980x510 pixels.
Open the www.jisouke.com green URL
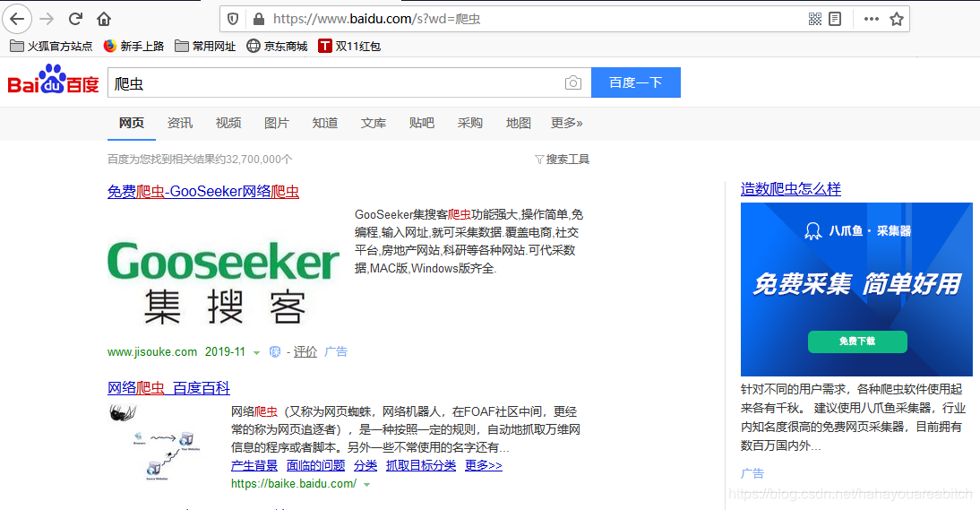[152, 352]
